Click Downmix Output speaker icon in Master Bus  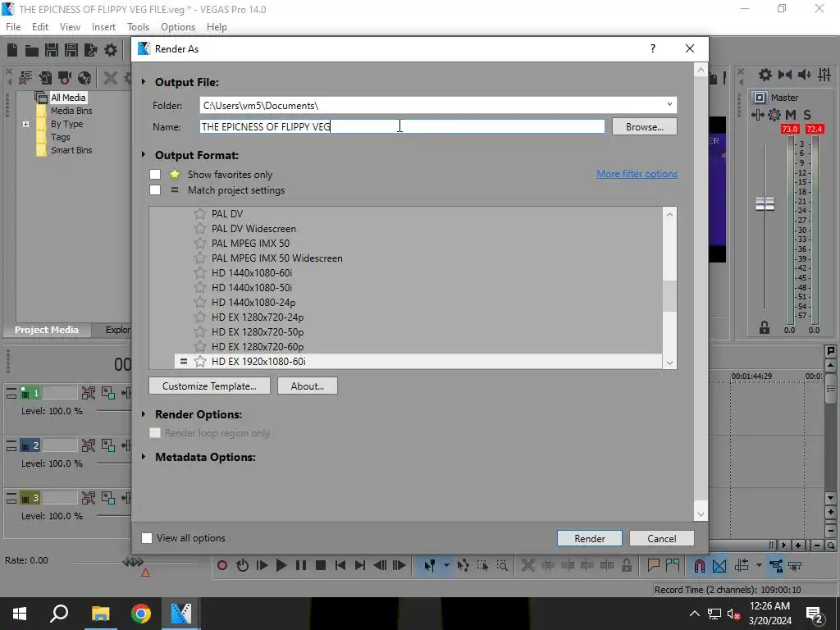804,75
